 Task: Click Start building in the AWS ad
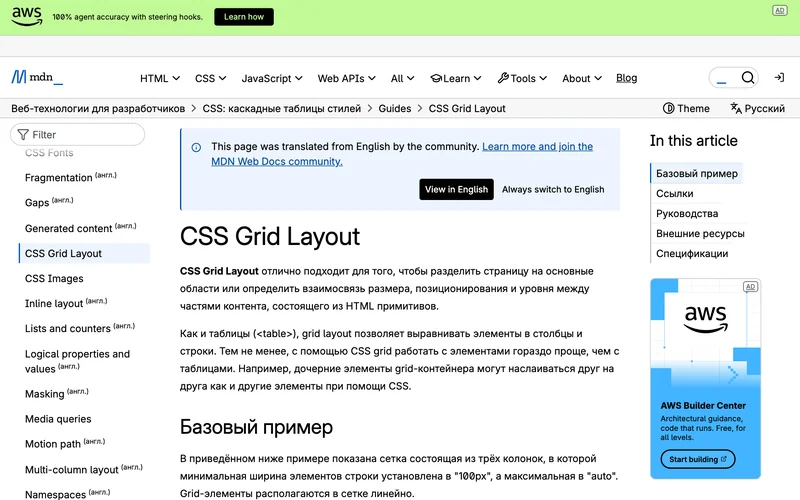point(697,459)
